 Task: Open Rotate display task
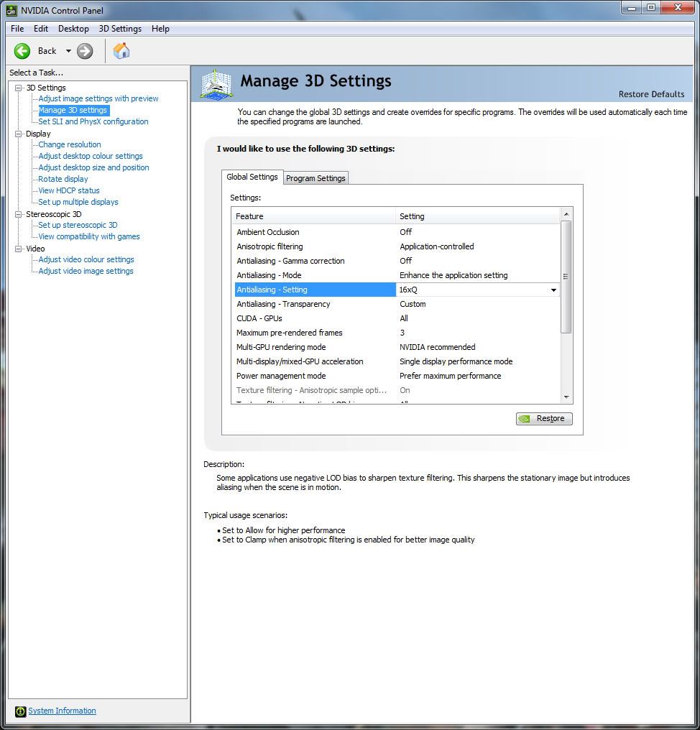(x=63, y=179)
